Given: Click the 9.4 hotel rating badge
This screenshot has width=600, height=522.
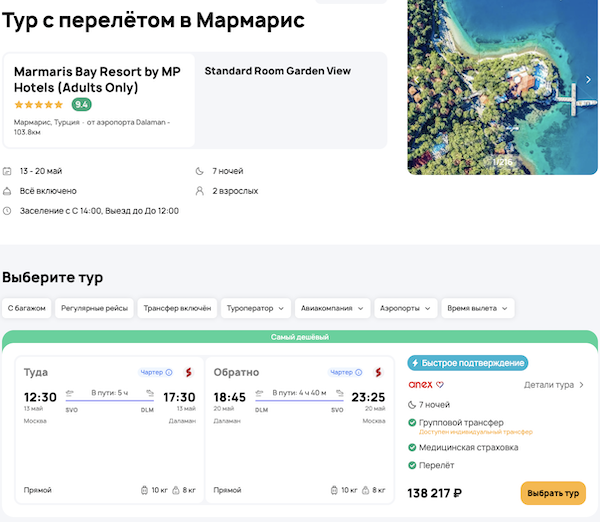Looking at the screenshot, I should (x=81, y=104).
